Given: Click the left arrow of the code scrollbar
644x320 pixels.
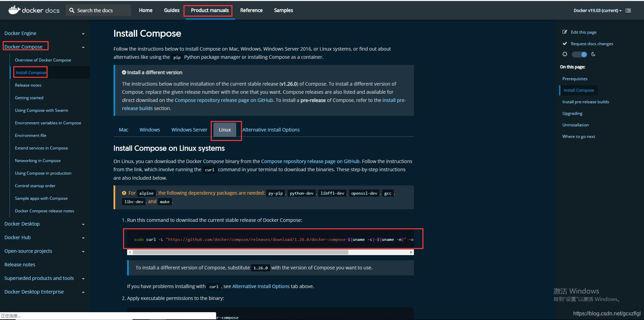Looking at the screenshot, I should [x=130, y=252].
